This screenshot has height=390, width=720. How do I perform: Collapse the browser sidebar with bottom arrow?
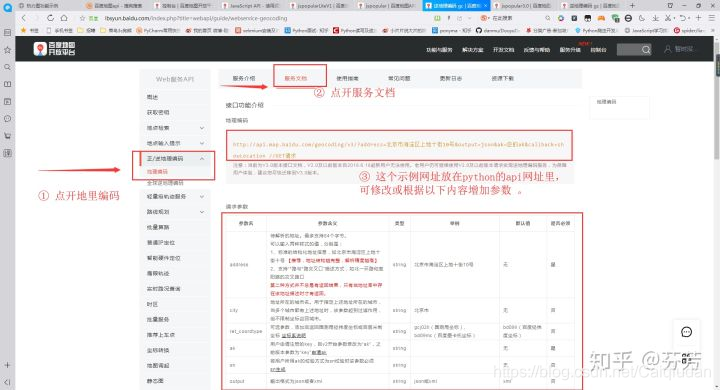[7, 382]
